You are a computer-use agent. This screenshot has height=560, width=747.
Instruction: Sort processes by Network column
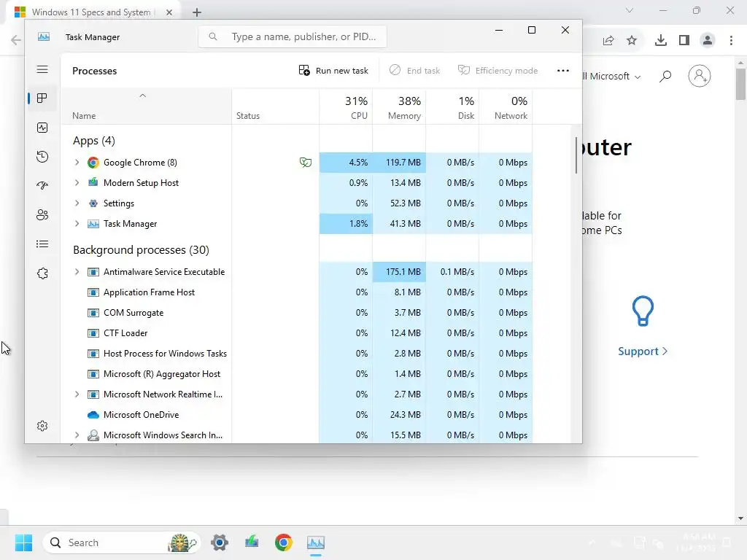click(x=506, y=107)
